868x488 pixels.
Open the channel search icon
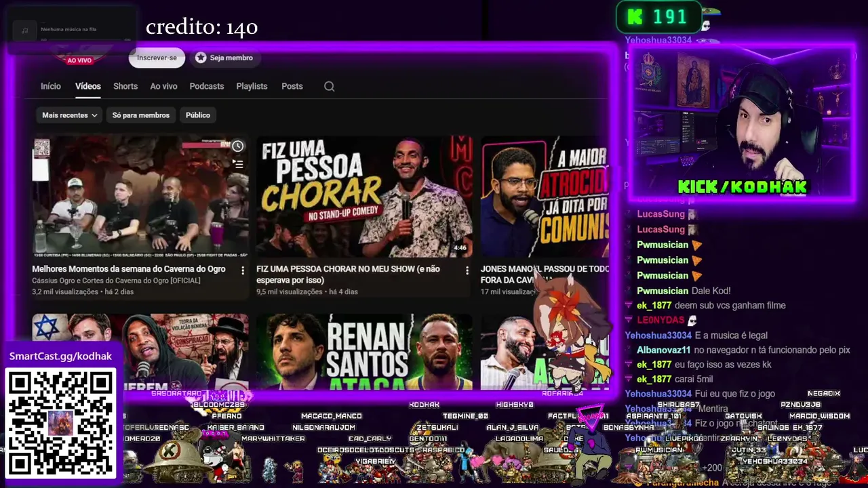pos(330,86)
